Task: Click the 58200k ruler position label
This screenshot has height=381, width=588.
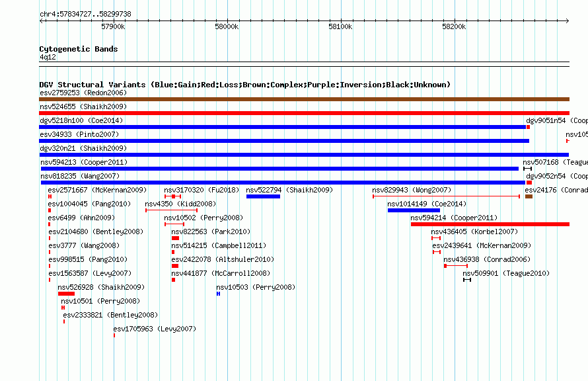Action: coord(454,26)
